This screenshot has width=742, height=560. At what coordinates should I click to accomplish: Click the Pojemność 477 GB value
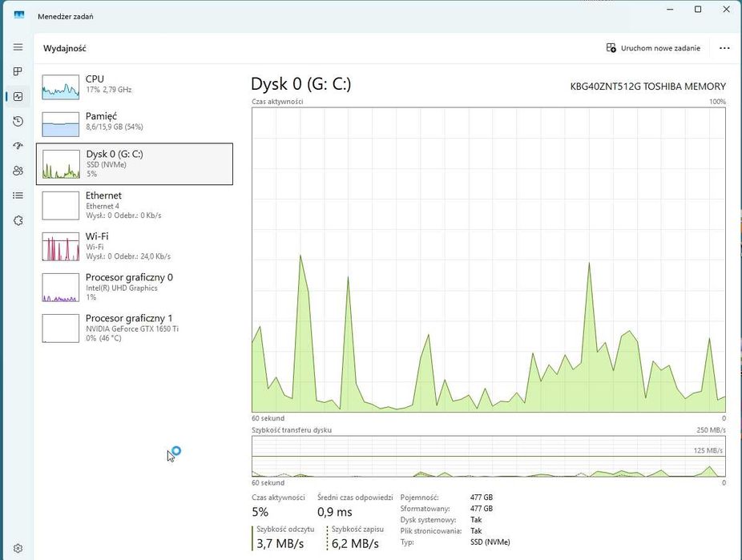[x=482, y=497]
